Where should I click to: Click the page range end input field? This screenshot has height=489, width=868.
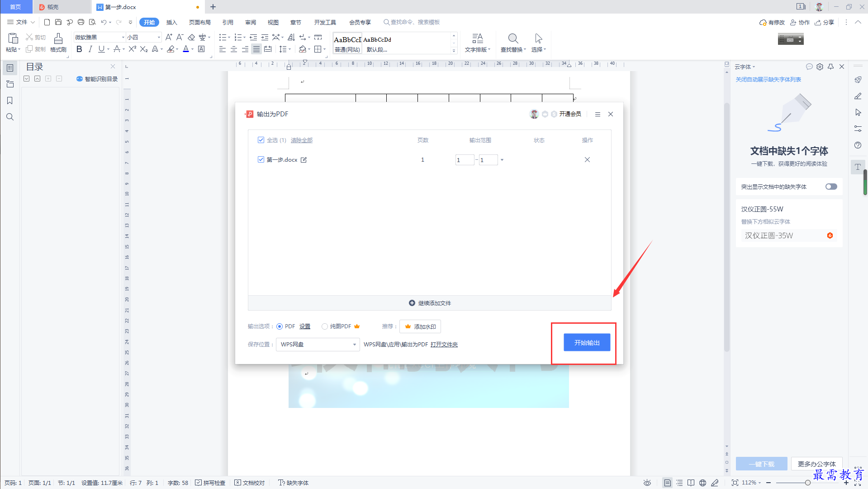[488, 160]
